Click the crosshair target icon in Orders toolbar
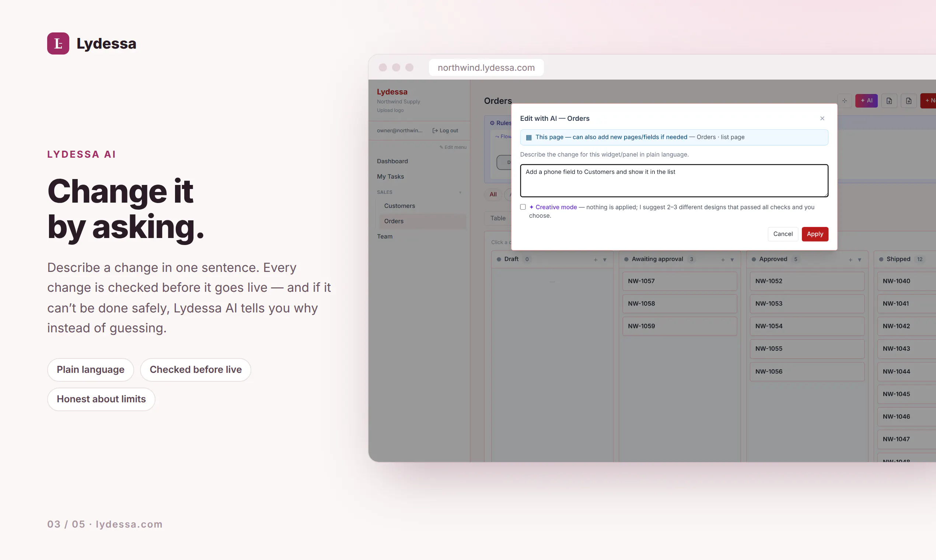The image size is (936, 560). pos(845,101)
